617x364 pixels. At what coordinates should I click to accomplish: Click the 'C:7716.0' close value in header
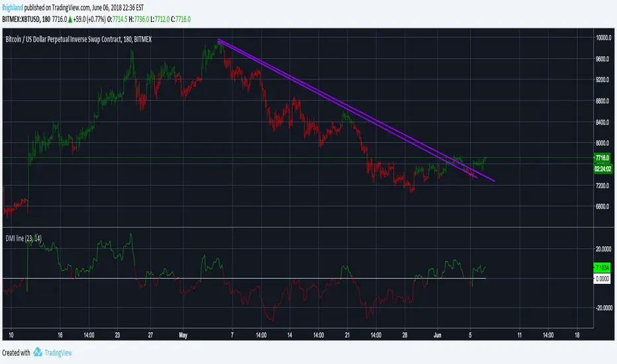click(x=181, y=19)
